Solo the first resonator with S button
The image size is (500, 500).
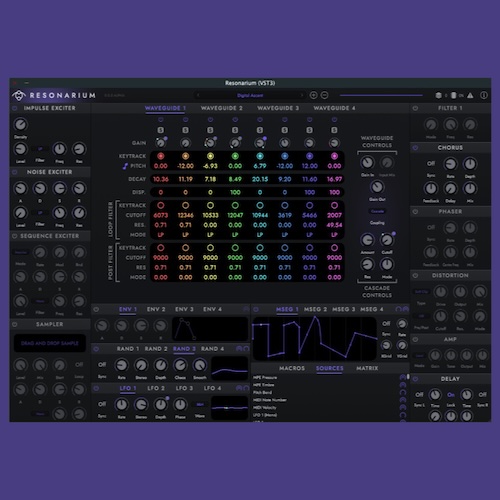(161, 130)
